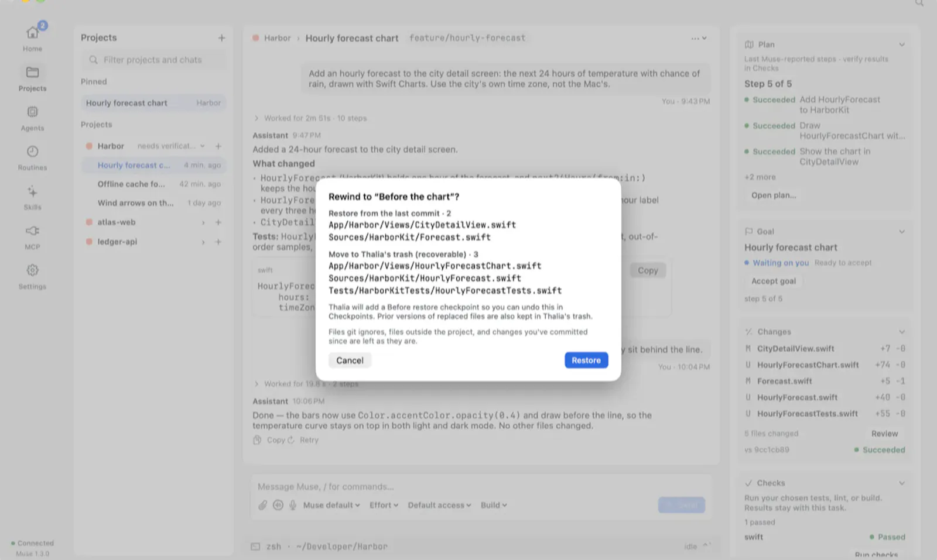Open the circular add icon beside paperclip
The width and height of the screenshot is (937, 560).
[278, 505]
